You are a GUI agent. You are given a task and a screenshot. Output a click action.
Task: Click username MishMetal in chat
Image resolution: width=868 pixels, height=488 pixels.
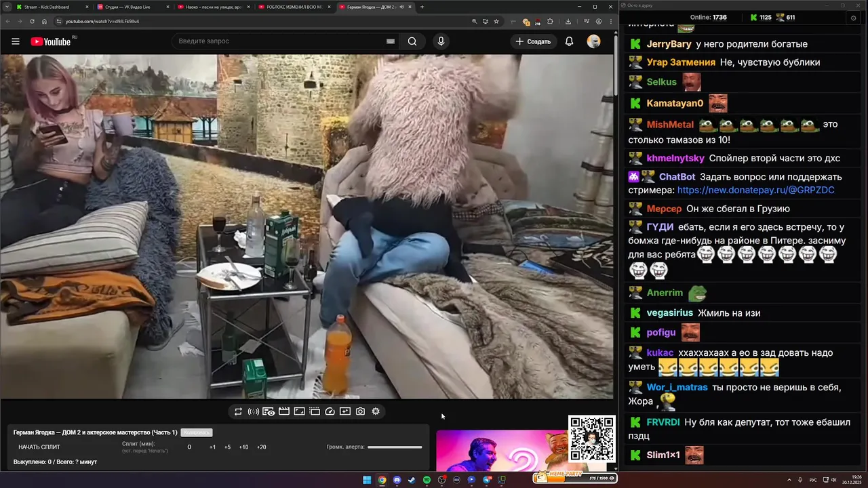670,125
